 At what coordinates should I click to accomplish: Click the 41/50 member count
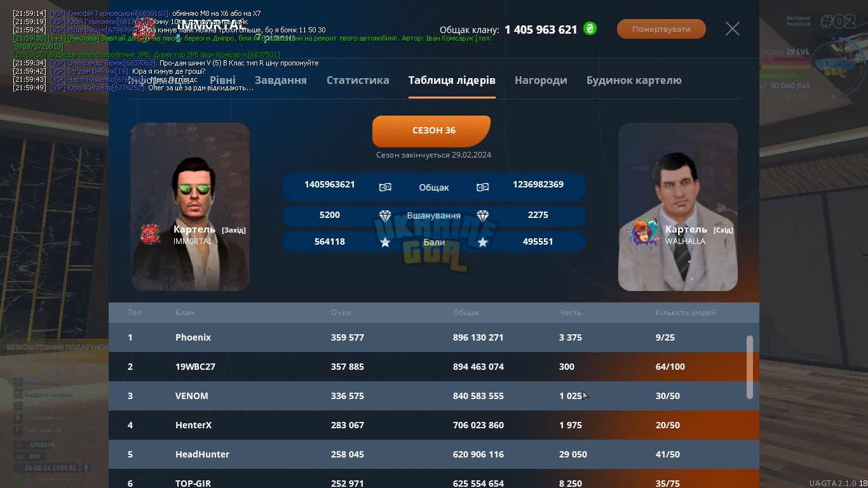(668, 454)
